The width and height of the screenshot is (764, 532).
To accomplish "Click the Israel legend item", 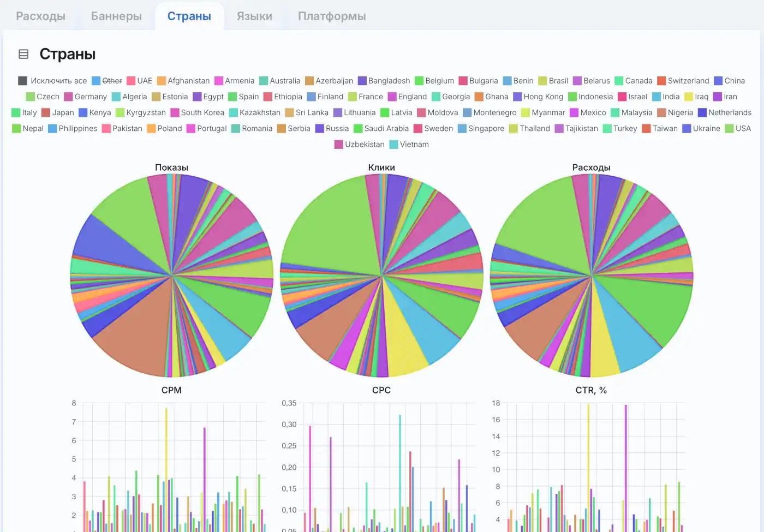I will click(x=632, y=97).
